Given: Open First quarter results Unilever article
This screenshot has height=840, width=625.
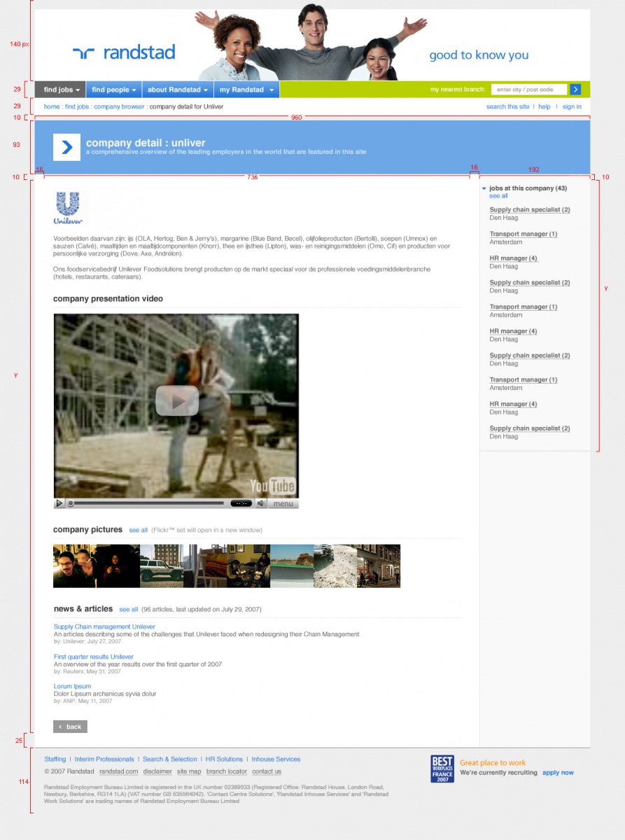Looking at the screenshot, I should click(x=94, y=657).
